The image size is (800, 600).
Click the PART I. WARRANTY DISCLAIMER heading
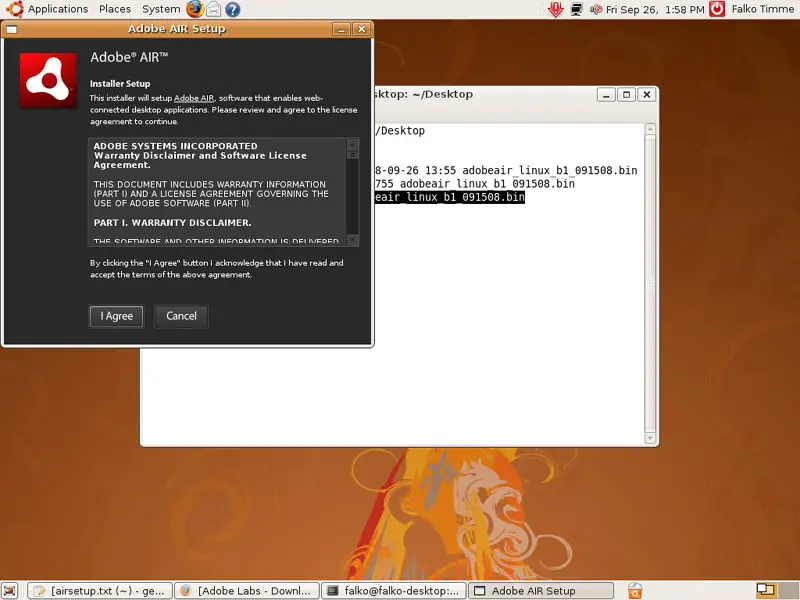(x=172, y=223)
